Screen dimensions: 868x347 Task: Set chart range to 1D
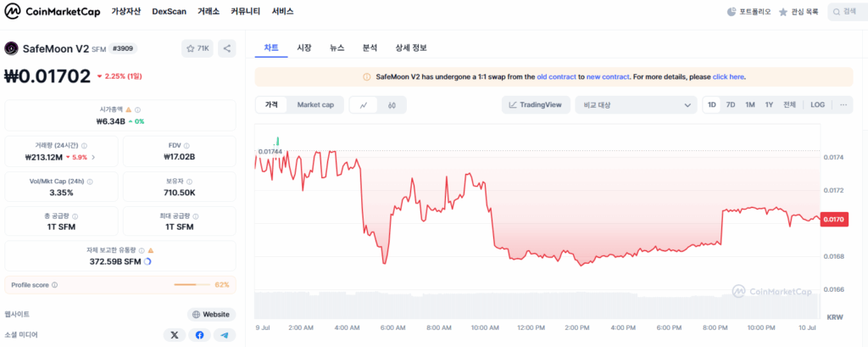click(712, 104)
